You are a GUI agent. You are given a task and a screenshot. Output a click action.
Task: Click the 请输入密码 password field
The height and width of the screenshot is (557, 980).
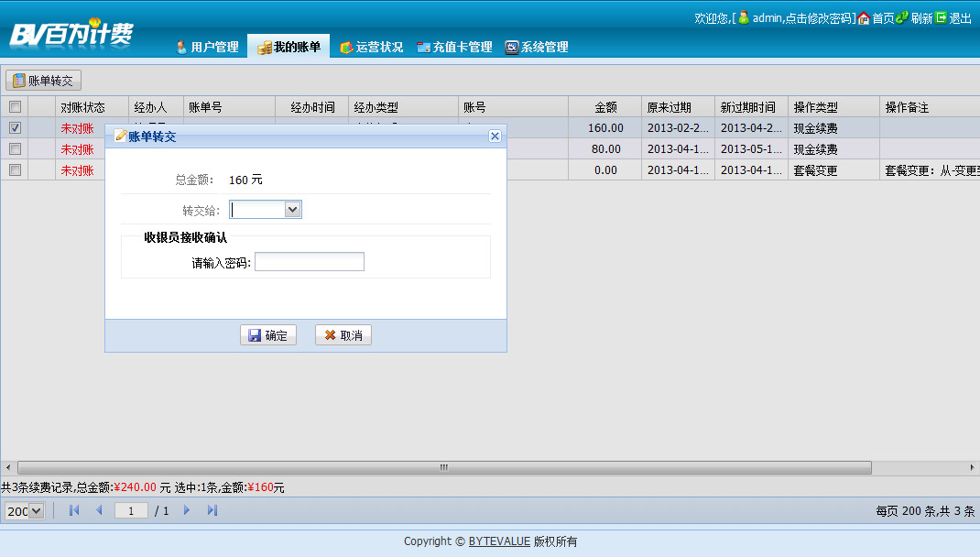pyautogui.click(x=310, y=263)
